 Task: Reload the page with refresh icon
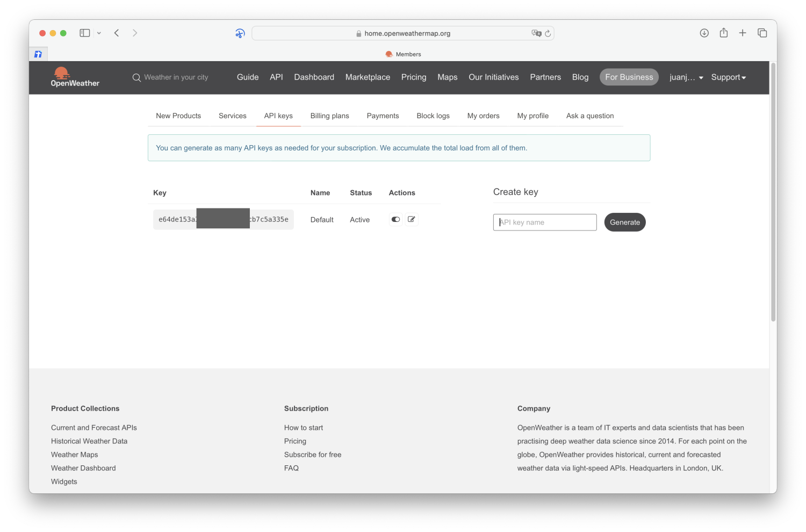point(548,33)
